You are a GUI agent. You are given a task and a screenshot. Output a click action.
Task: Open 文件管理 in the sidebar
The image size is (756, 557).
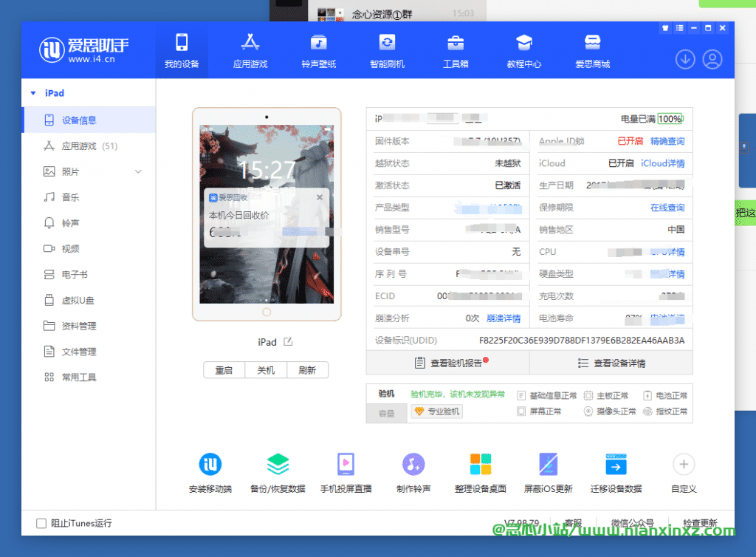pyautogui.click(x=89, y=352)
